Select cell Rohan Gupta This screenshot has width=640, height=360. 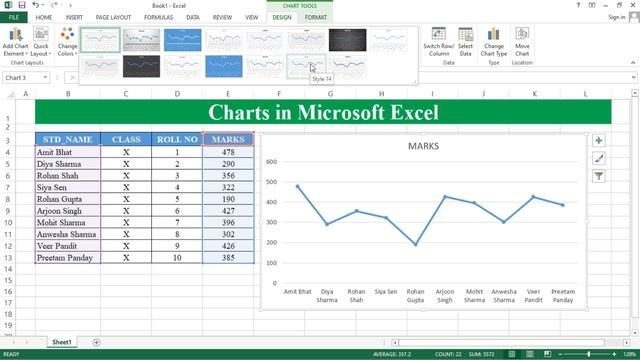(x=68, y=199)
